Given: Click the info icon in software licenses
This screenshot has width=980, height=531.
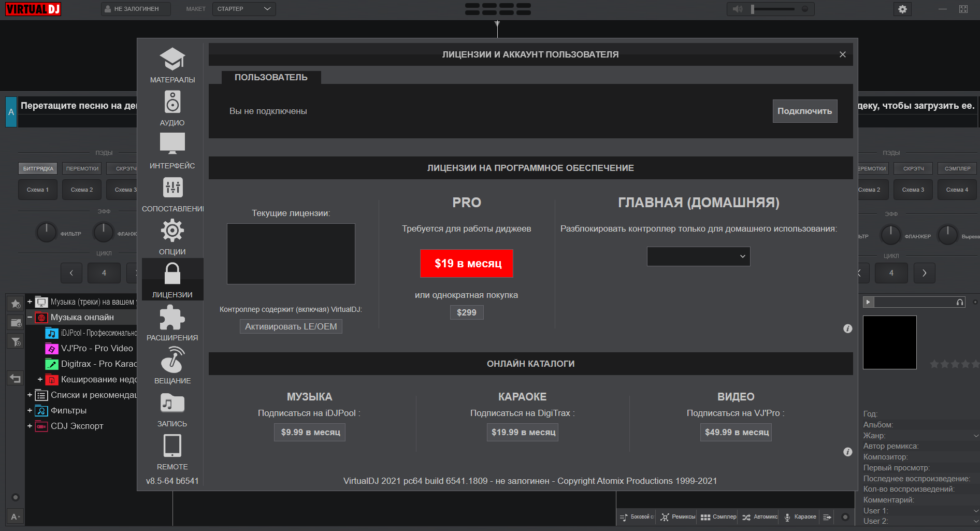Looking at the screenshot, I should [x=848, y=328].
